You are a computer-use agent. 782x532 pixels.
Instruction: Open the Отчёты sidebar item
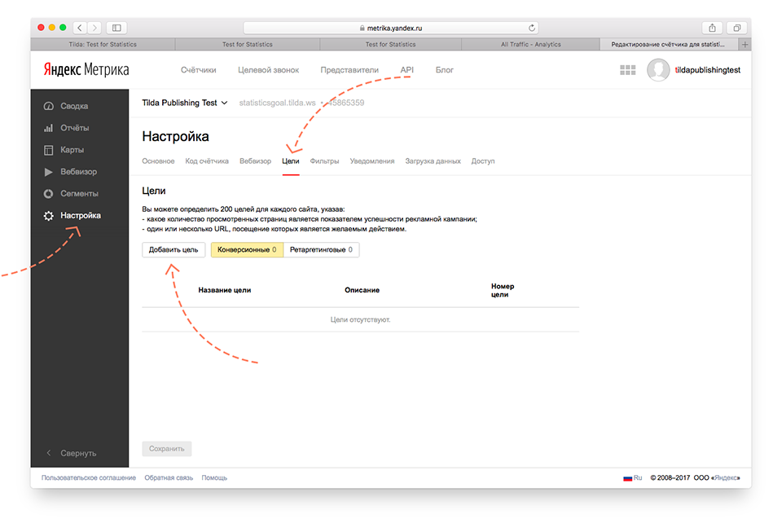74,128
